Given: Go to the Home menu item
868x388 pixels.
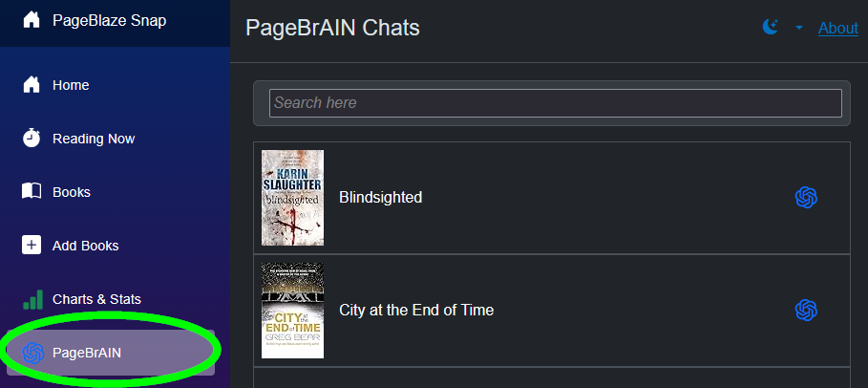Looking at the screenshot, I should click(x=71, y=85).
